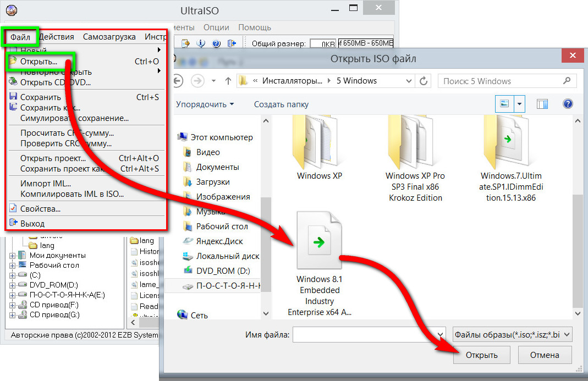The height and width of the screenshot is (381, 588).
Task: Click the help icon in Open dialog
Action: (568, 103)
